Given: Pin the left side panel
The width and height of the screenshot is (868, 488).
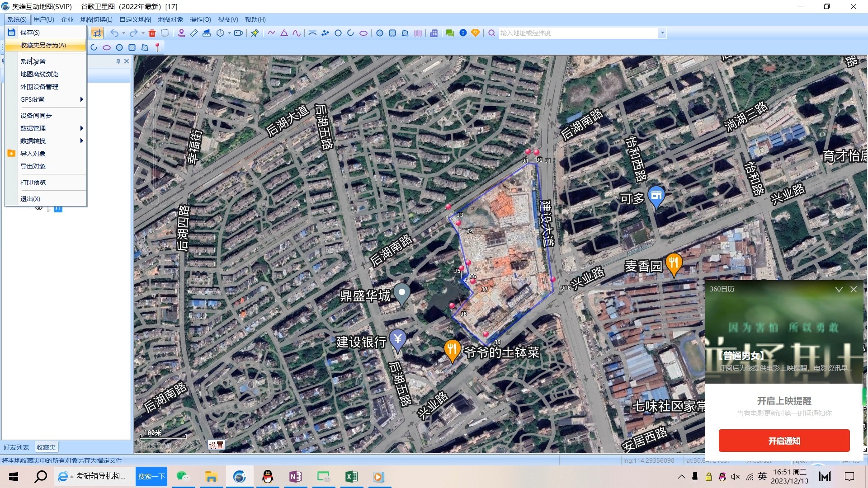Looking at the screenshot, I should click(x=118, y=61).
